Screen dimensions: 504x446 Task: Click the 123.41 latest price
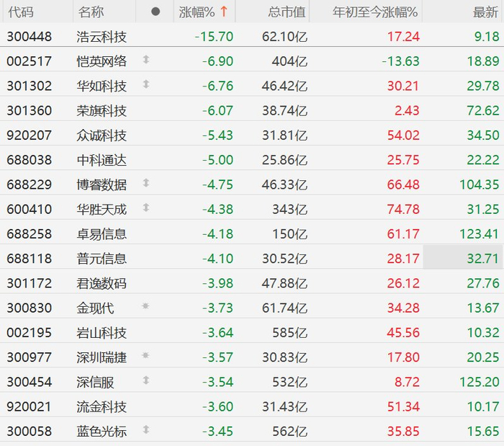pyautogui.click(x=480, y=233)
